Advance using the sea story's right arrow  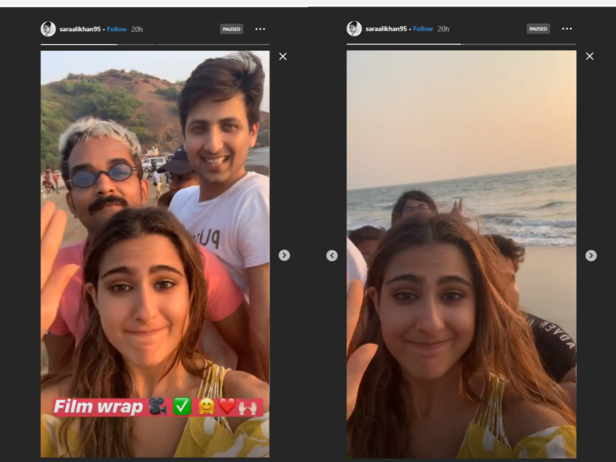point(590,255)
